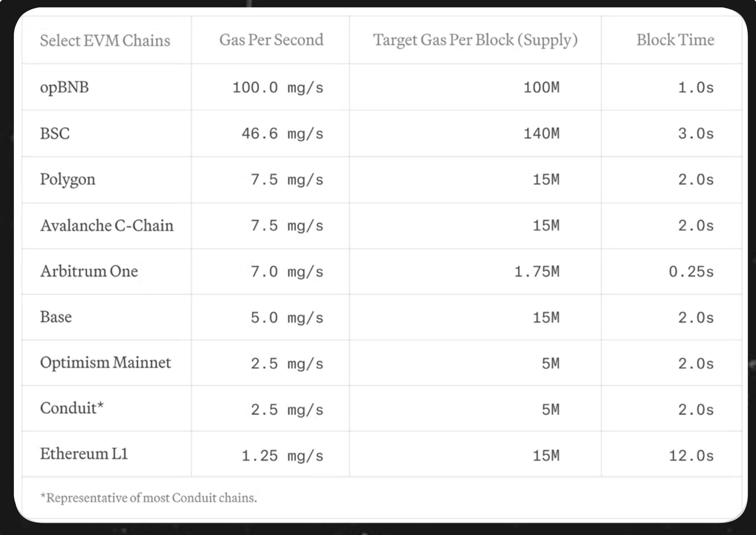Select the BSC chain name
The width and height of the screenshot is (756, 535).
coord(55,134)
